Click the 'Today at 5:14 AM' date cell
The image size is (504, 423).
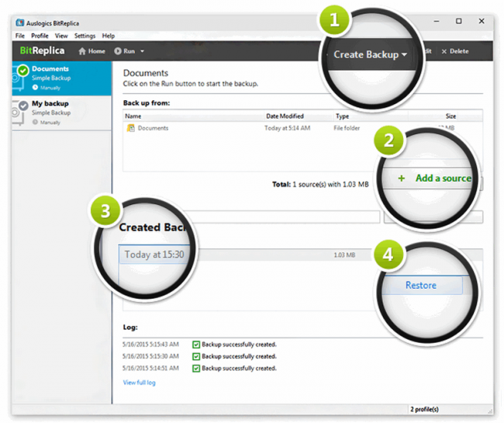click(x=288, y=128)
